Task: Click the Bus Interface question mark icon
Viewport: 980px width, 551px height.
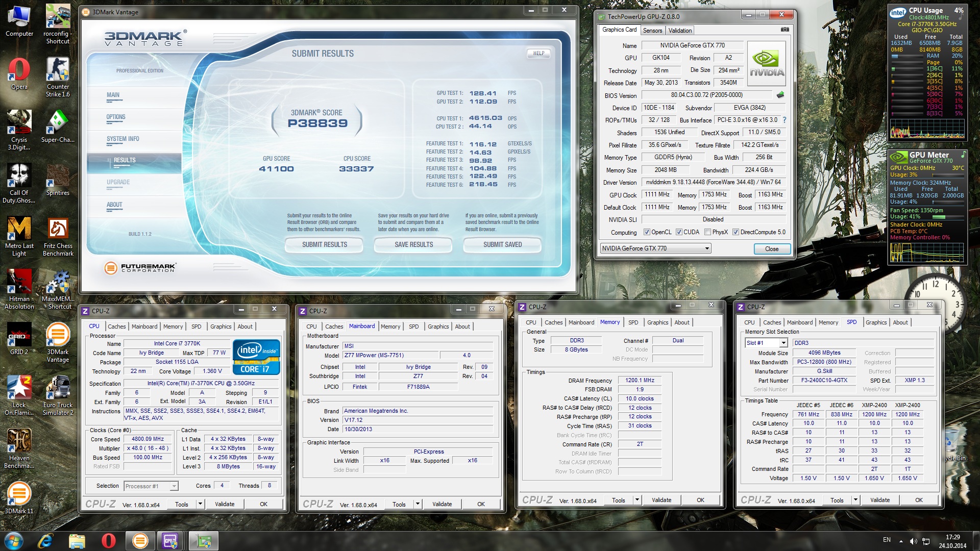Action: 785,120
